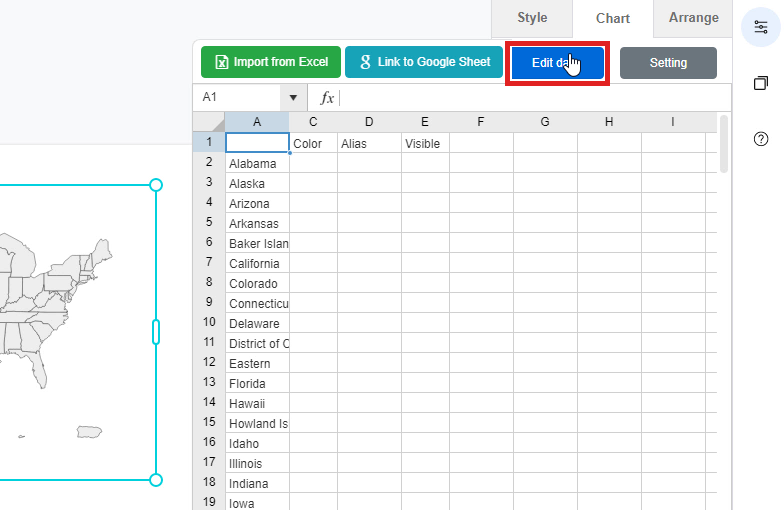
Task: Click the "Alabama" cell
Action: 257,164
